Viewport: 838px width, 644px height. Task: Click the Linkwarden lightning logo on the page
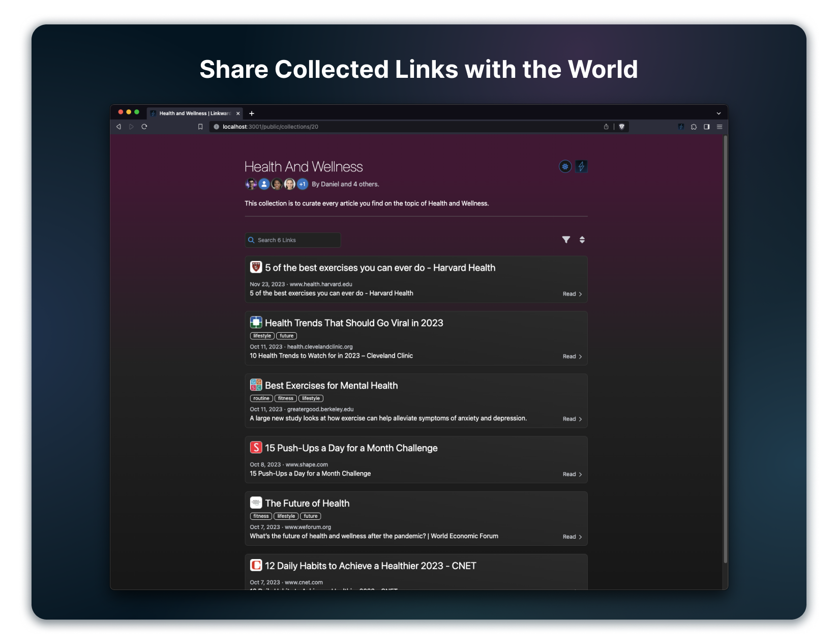click(x=581, y=166)
